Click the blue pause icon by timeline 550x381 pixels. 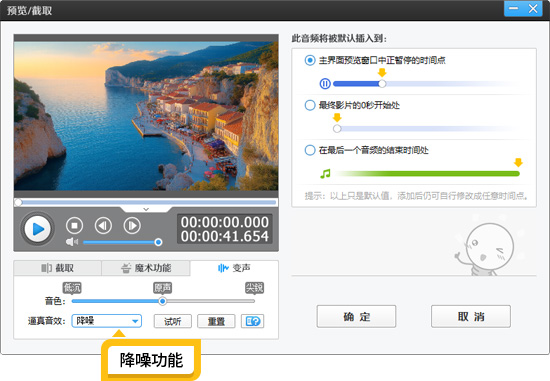point(325,84)
